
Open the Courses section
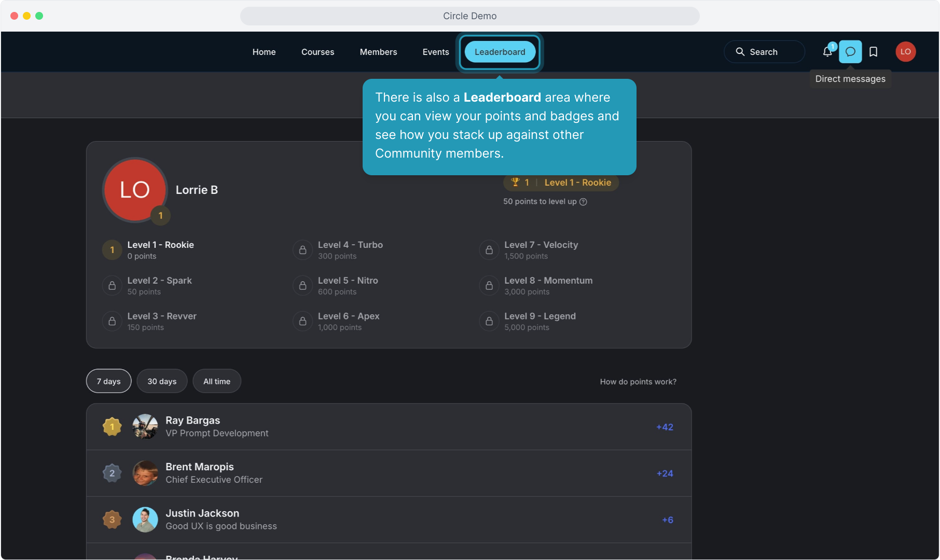(317, 52)
